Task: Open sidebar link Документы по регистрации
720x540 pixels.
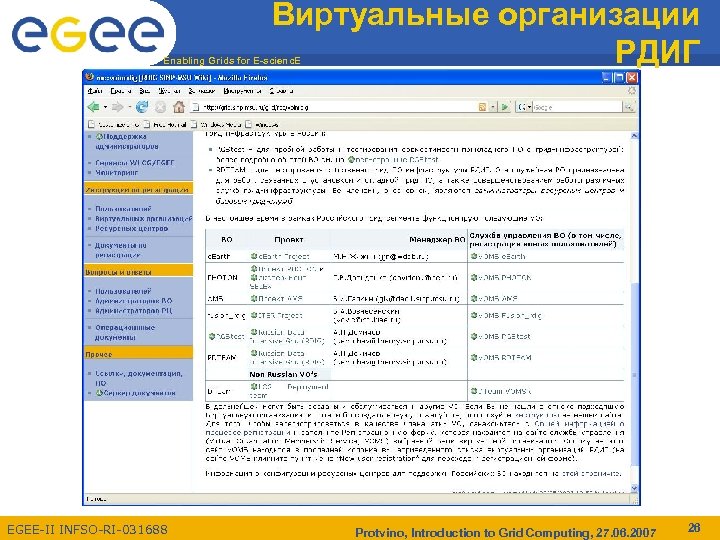Action: click(120, 250)
